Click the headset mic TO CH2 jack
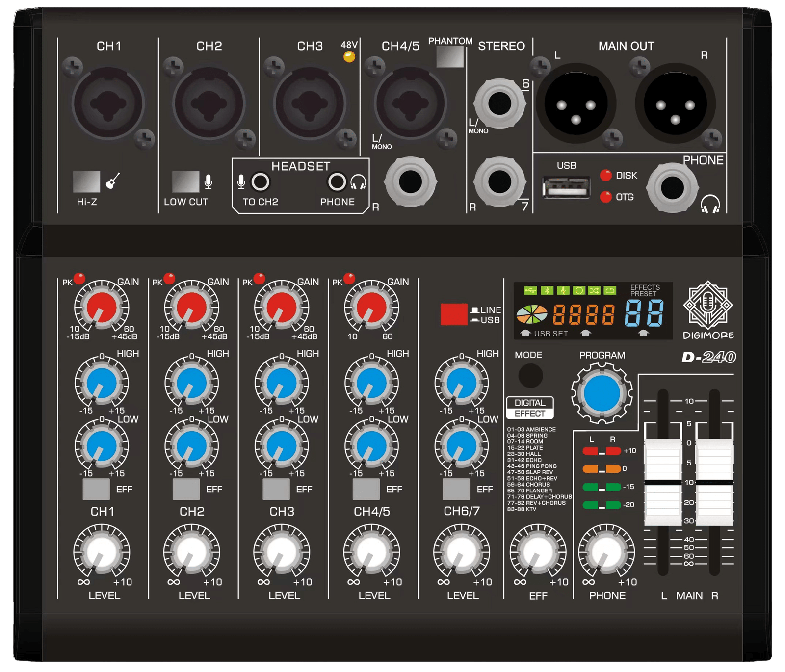This screenshot has width=785, height=672. click(260, 182)
